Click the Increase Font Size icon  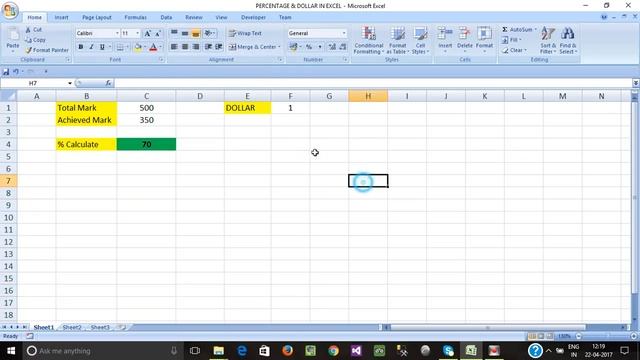coord(147,33)
